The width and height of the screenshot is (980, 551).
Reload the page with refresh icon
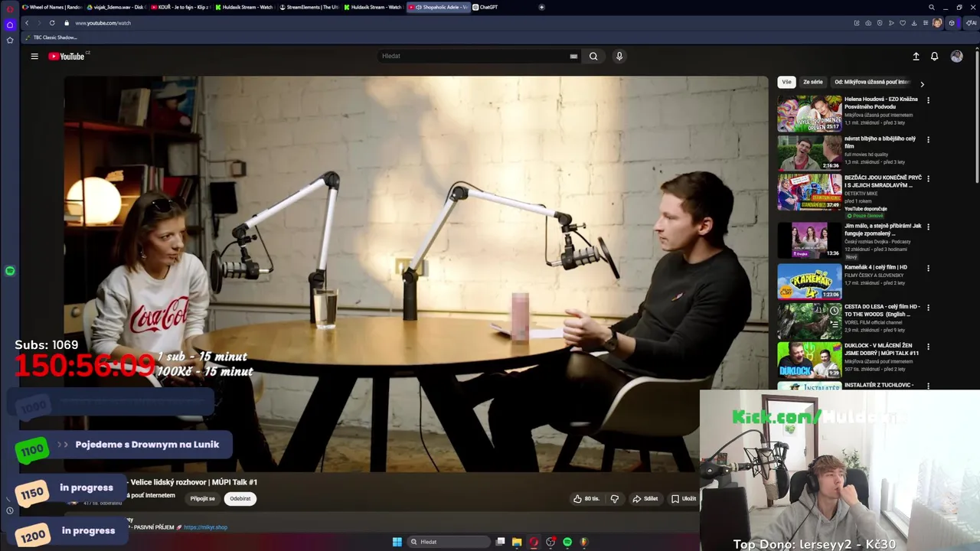click(52, 23)
